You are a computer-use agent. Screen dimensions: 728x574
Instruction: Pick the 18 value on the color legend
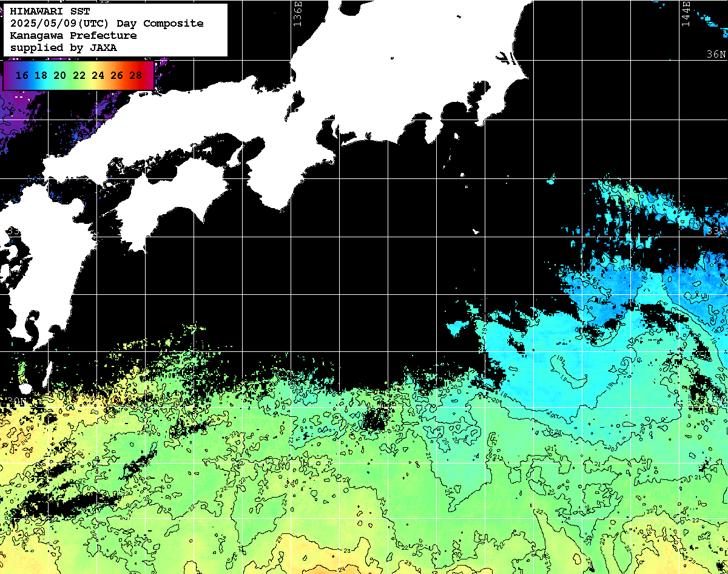[41, 75]
